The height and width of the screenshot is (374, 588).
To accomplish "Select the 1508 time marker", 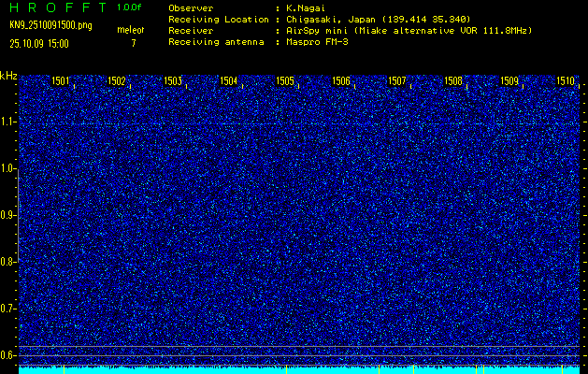I will (x=453, y=81).
